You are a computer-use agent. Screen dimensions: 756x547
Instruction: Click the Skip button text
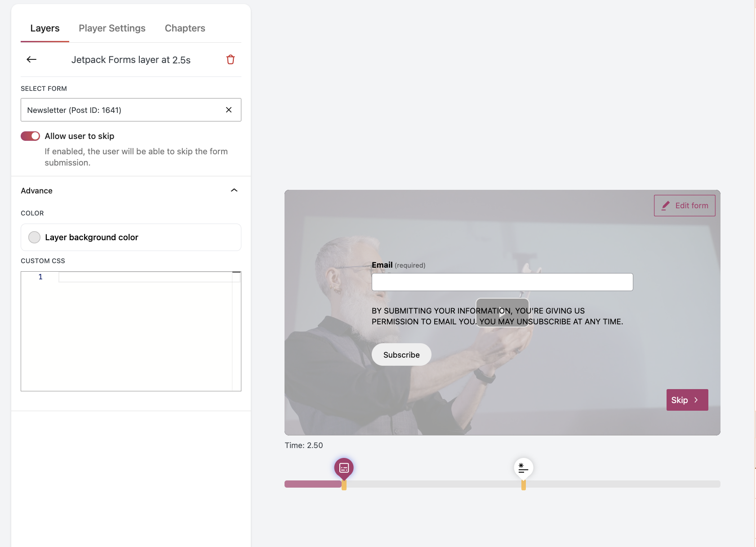coord(679,400)
